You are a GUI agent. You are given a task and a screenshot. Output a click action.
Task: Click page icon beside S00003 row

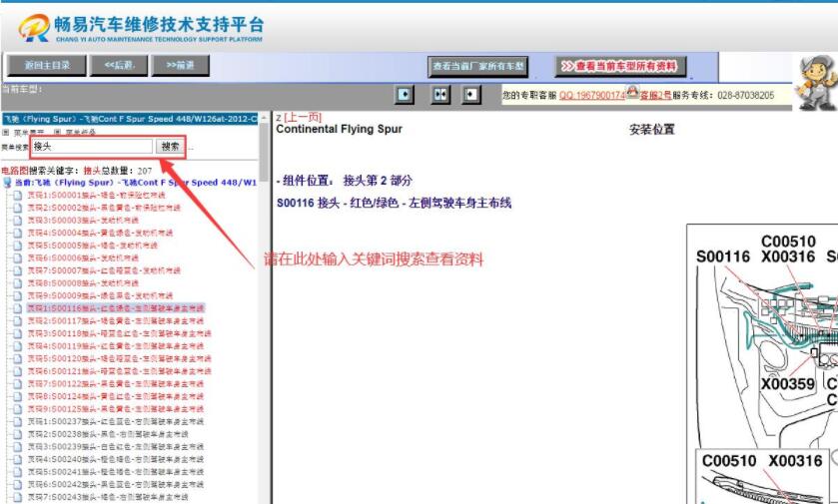click(x=18, y=221)
